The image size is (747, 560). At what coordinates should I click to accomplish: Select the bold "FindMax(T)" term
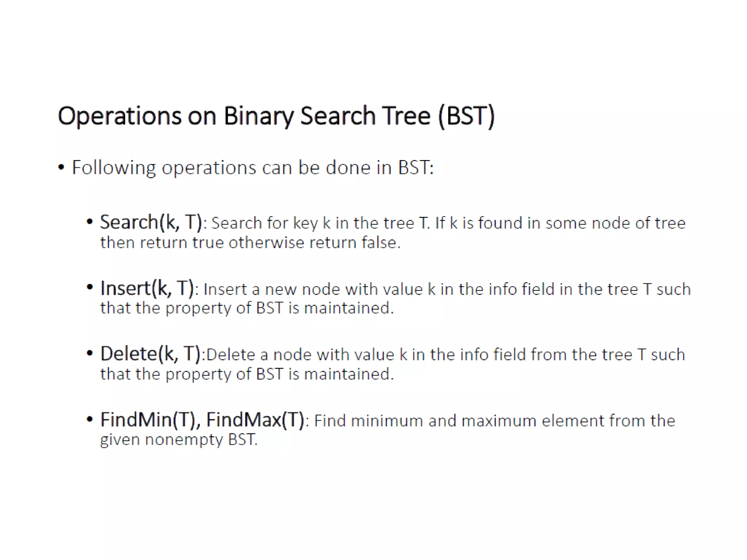pyautogui.click(x=255, y=420)
